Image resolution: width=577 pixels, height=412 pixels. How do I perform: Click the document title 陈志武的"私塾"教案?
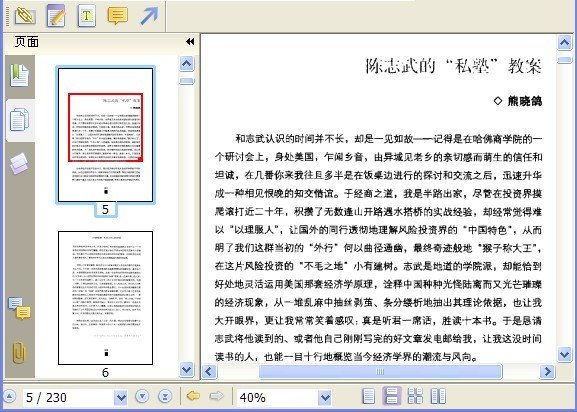pos(453,67)
